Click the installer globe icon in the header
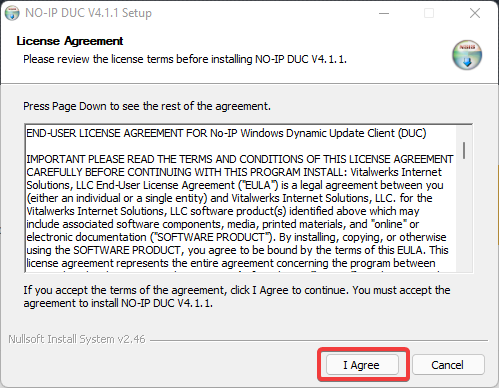499x388 pixels. (467, 55)
